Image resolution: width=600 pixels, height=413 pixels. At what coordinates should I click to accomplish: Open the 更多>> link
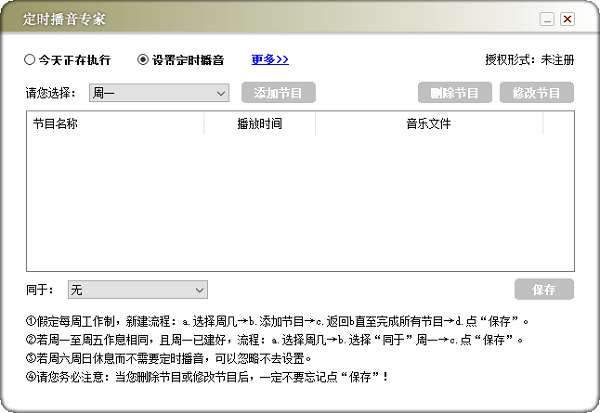(270, 60)
